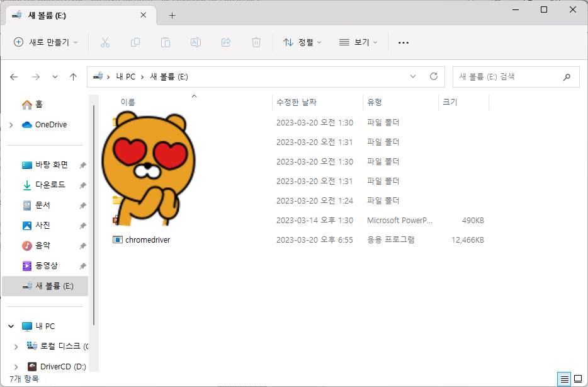The image size is (588, 387).
Task: Click the Microsoft PowerP... type cell
Action: tap(400, 221)
